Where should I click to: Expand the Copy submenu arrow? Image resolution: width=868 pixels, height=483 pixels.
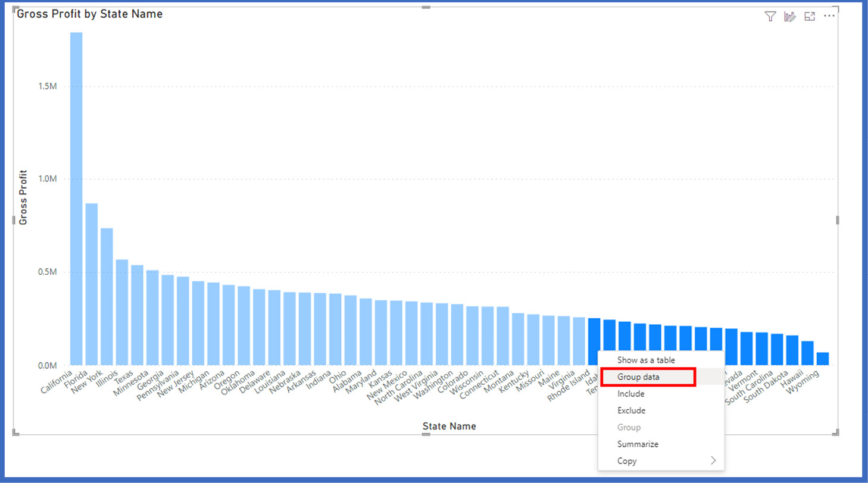point(713,460)
